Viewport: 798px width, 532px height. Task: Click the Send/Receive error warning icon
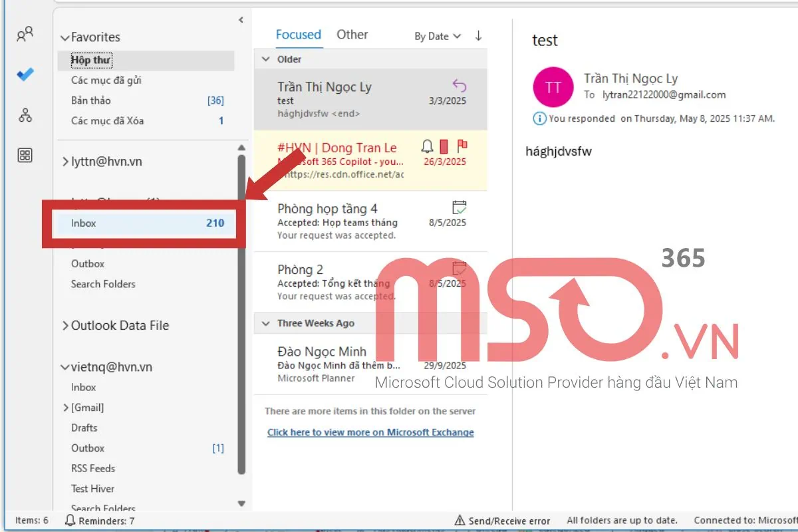click(x=459, y=521)
